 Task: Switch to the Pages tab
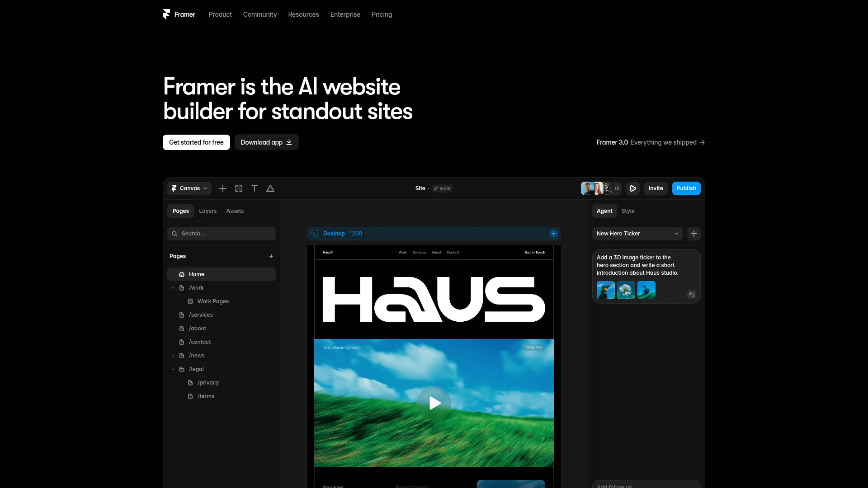(x=181, y=211)
